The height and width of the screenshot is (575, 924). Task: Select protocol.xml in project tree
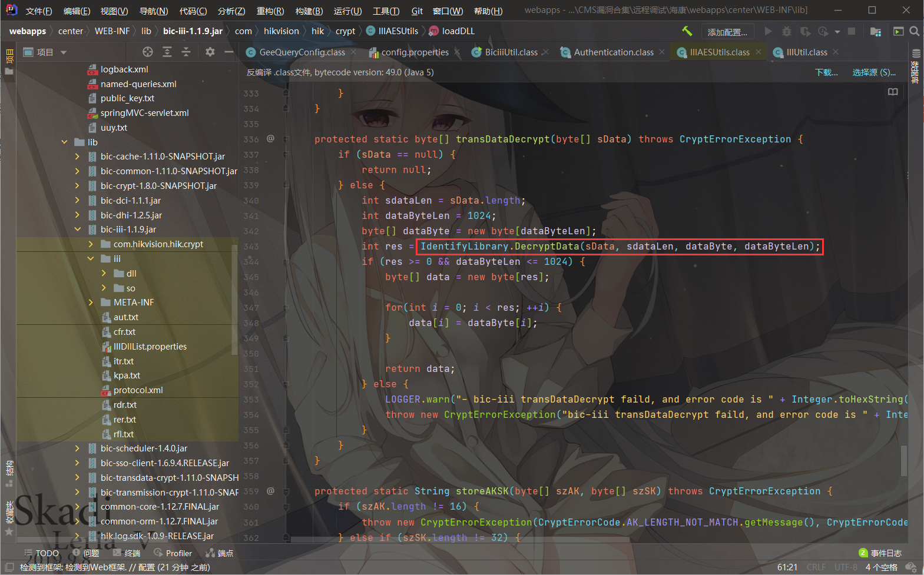click(138, 390)
